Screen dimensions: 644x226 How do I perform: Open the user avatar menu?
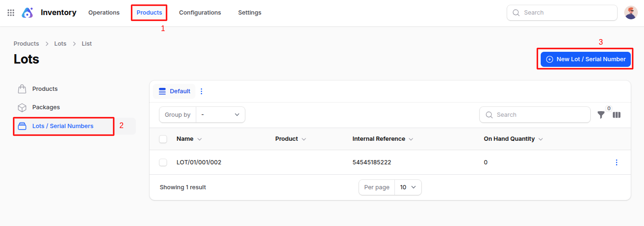coord(631,13)
